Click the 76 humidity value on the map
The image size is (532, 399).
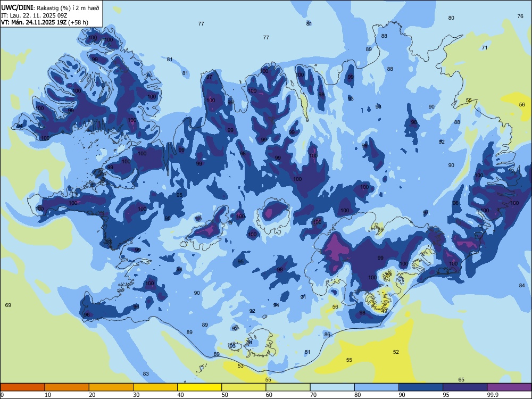[520, 16]
